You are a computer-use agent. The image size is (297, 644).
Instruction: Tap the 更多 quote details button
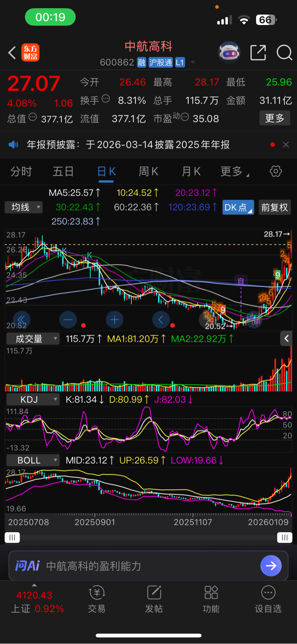[275, 118]
